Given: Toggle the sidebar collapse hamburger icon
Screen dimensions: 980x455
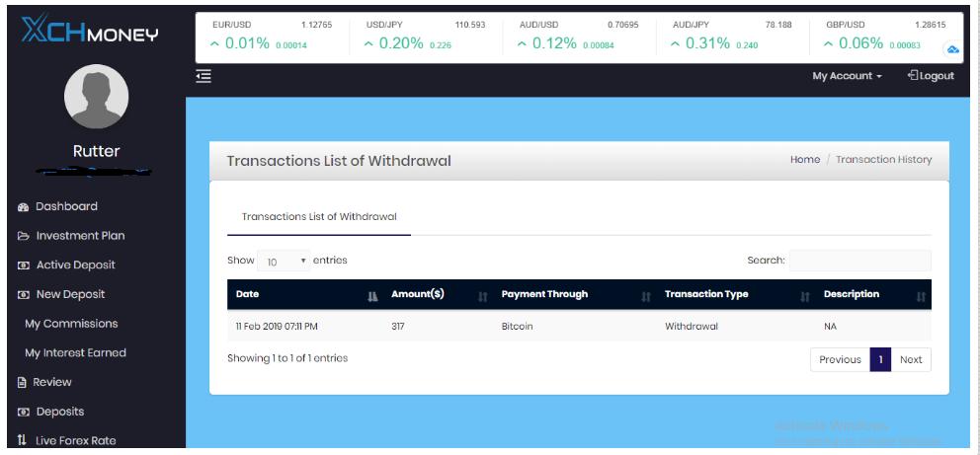Looking at the screenshot, I should 204,76.
